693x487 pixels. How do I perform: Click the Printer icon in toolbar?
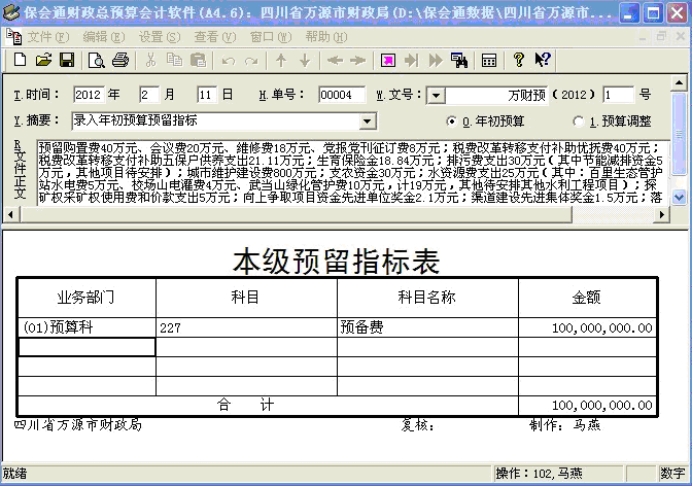tap(120, 60)
